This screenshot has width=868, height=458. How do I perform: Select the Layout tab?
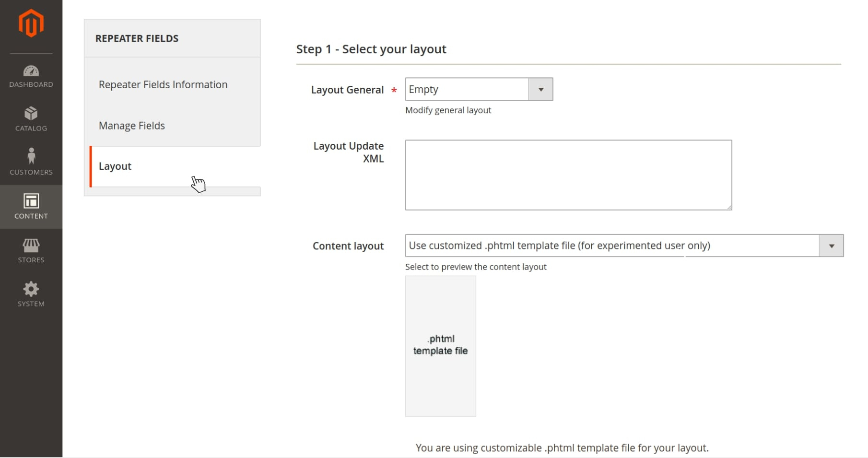115,166
